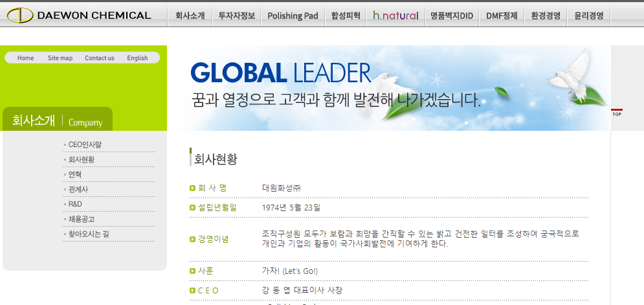Click the motto 가자! (Let's Go!)
Screen dimensions: 644x305
[290, 271]
